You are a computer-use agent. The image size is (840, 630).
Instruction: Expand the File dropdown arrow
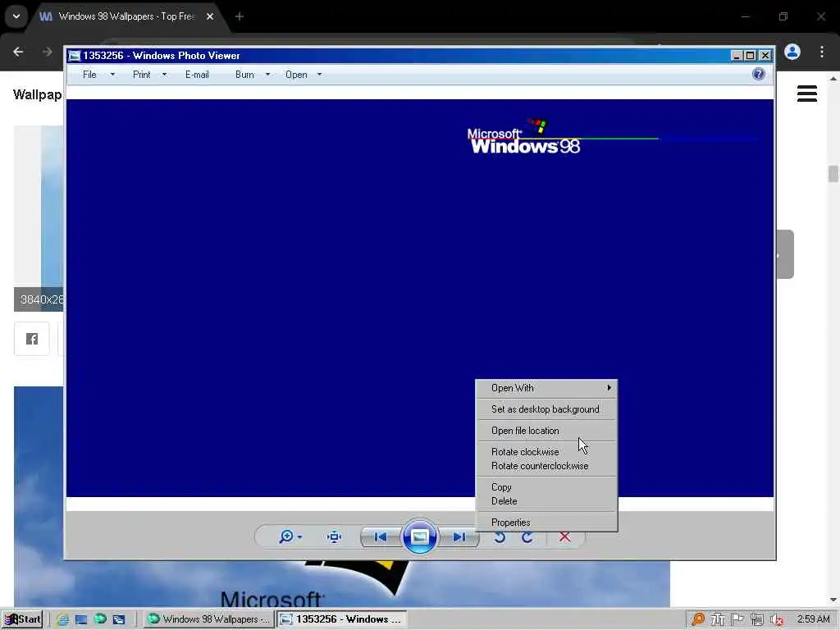pyautogui.click(x=112, y=75)
